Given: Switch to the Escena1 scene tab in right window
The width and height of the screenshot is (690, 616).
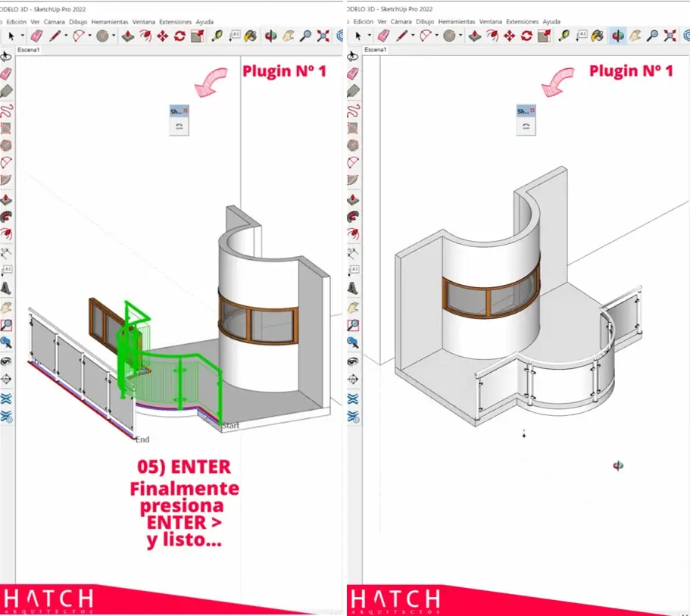Looking at the screenshot, I should click(x=376, y=49).
